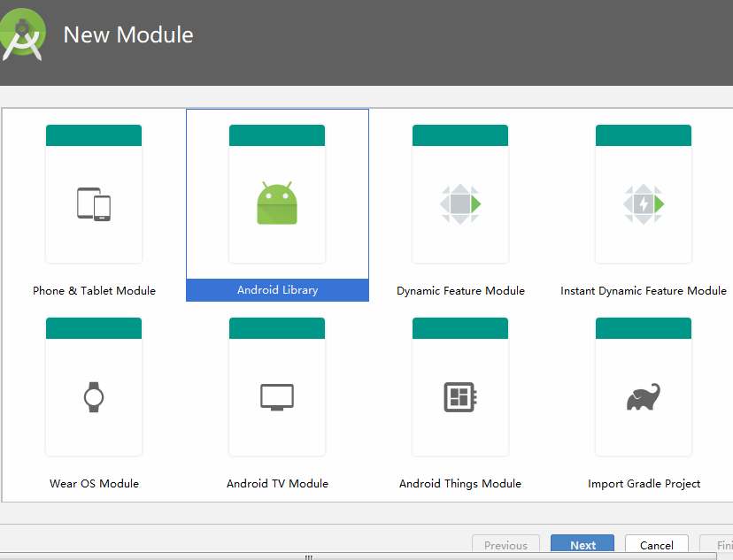Screen dimensions: 733x560
Task: Click the Next button
Action: 583,545
